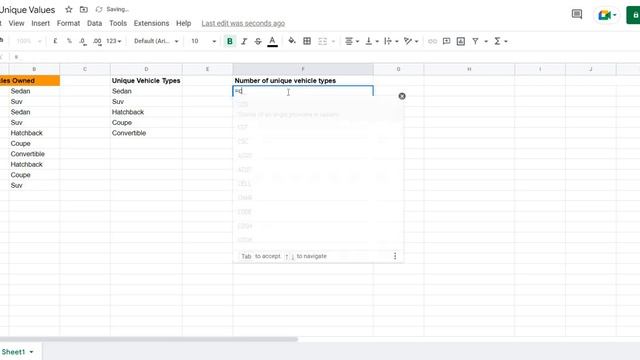Click the share lock button
Screen dimensions: 640x360
click(633, 16)
